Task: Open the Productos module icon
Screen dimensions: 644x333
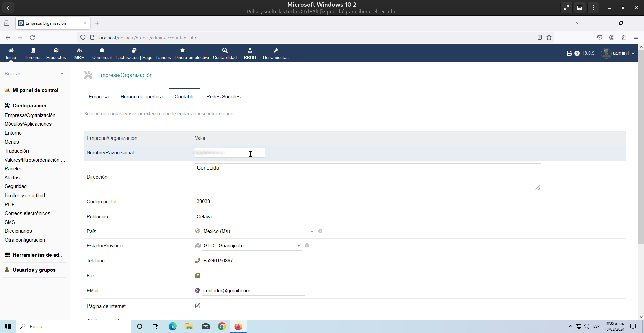Action: [56, 50]
